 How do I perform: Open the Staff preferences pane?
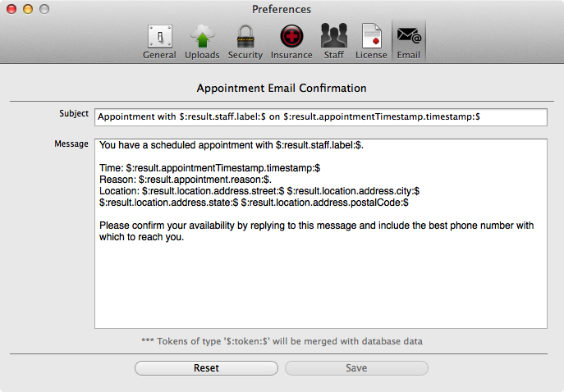coord(334,42)
